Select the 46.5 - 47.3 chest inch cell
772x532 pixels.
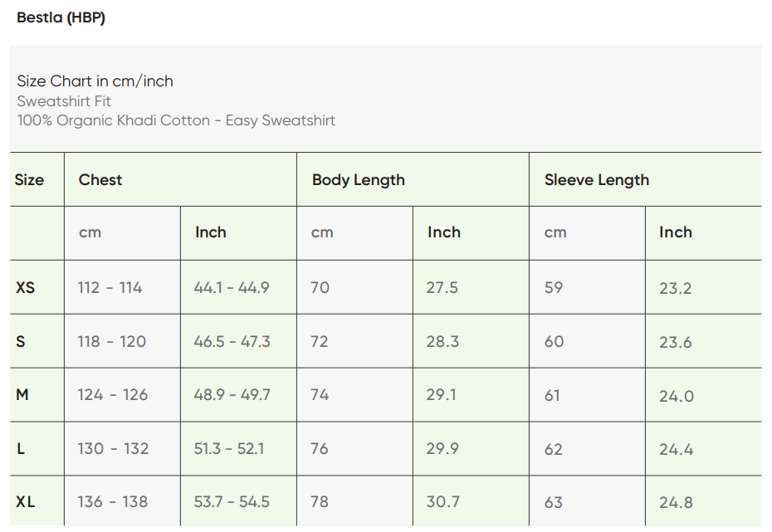[232, 342]
